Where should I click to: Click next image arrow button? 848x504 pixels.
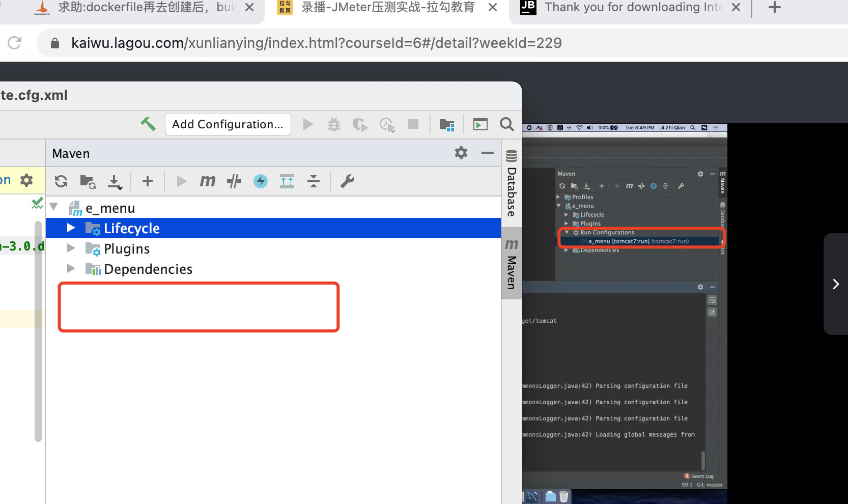point(836,284)
